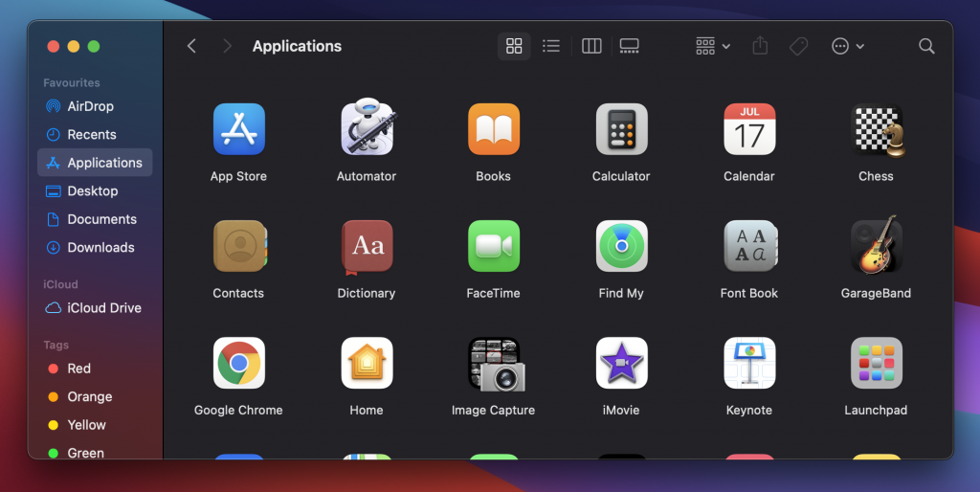Screen dimensions: 980x492
Task: Launch FaceTime from Applications
Action: coord(494,246)
